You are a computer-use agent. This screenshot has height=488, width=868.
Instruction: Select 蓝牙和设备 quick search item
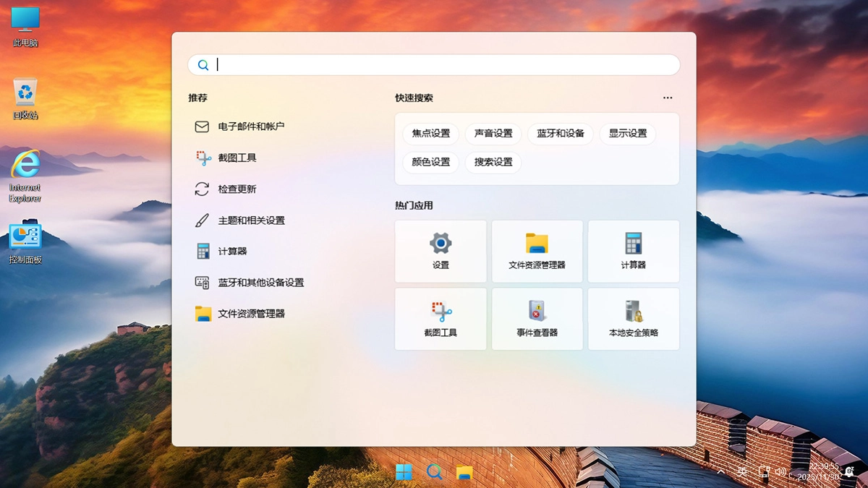click(560, 134)
